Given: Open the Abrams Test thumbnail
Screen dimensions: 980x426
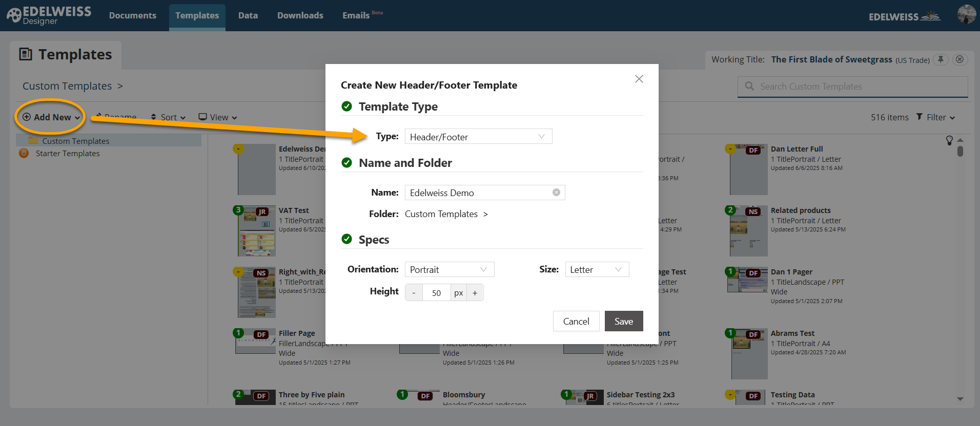Looking at the screenshot, I should [749, 354].
